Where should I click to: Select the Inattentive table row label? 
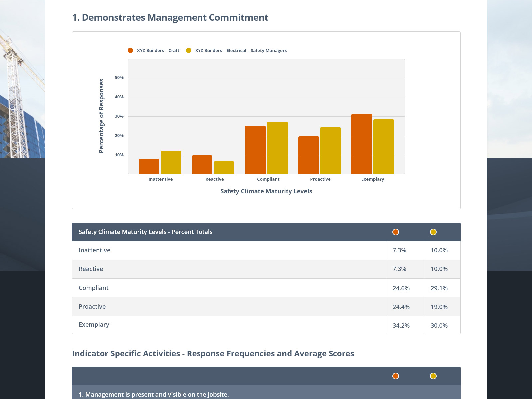pyautogui.click(x=94, y=250)
